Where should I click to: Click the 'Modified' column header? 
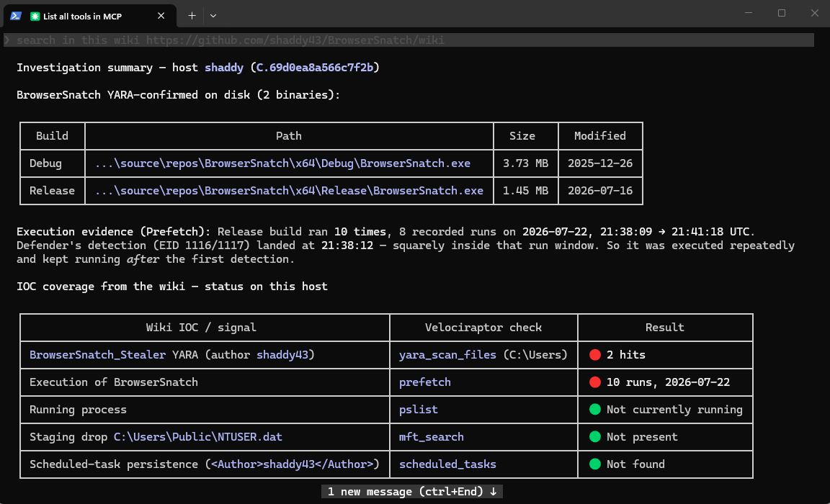click(x=599, y=136)
